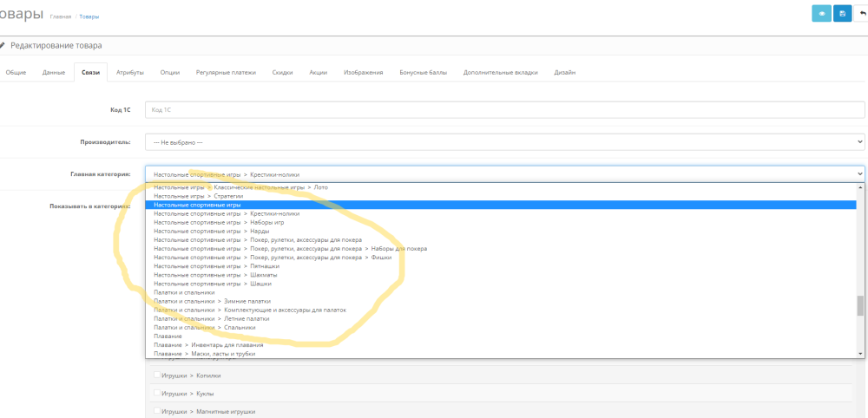The image size is (868, 418).
Task: Choose Нарды in the category list
Action: tap(253, 231)
